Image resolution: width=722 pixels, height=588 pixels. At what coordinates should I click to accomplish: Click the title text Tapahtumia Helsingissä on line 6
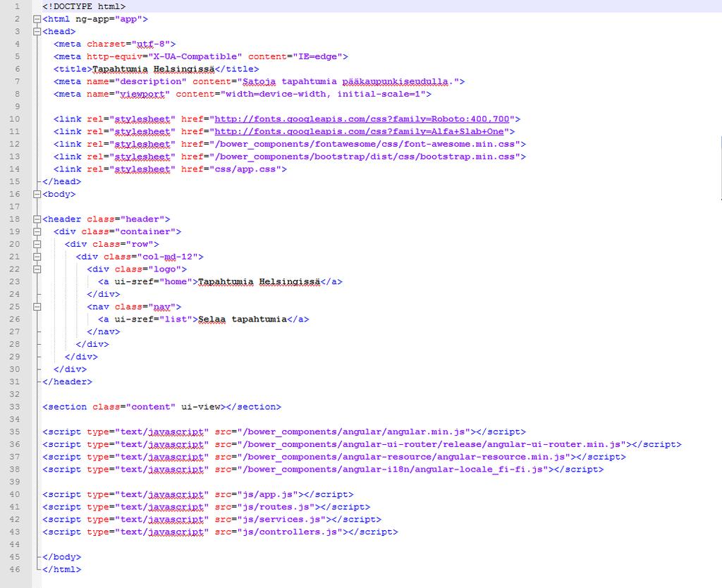(153, 69)
